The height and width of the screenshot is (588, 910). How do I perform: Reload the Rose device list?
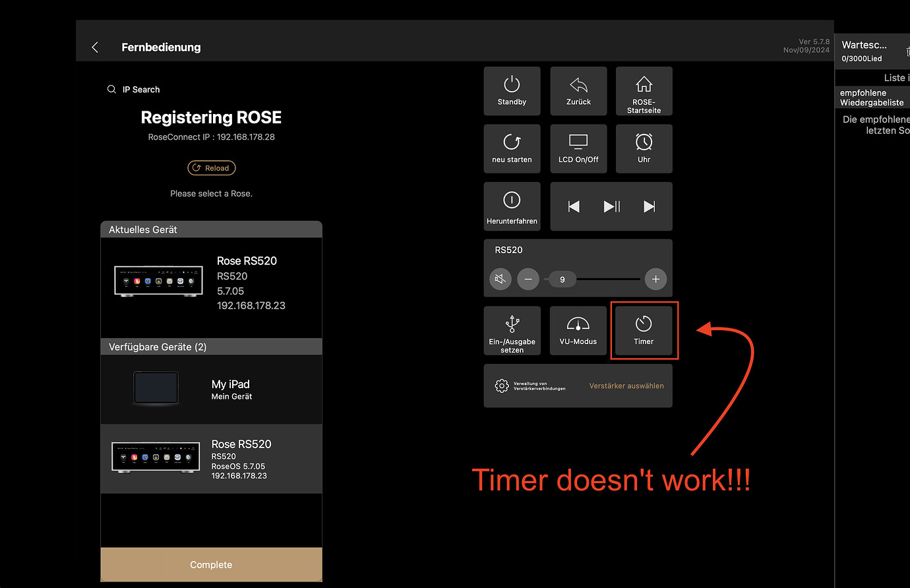(x=212, y=168)
